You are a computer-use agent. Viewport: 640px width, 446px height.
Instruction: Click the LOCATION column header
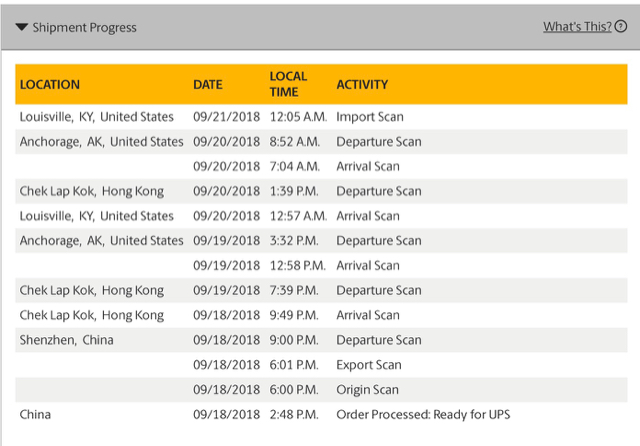50,85
